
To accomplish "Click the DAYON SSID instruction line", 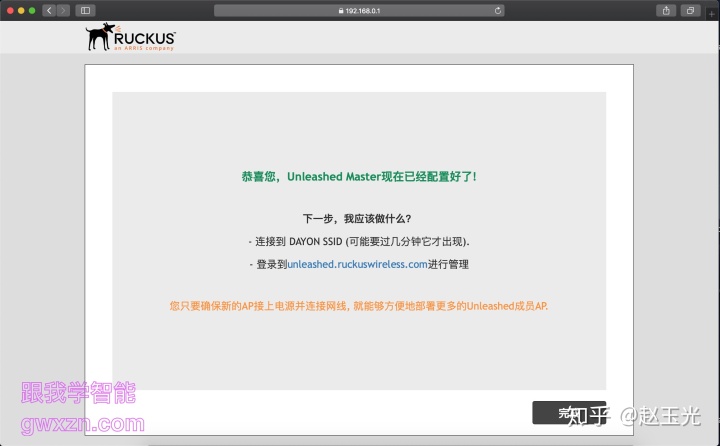I will coord(359,242).
